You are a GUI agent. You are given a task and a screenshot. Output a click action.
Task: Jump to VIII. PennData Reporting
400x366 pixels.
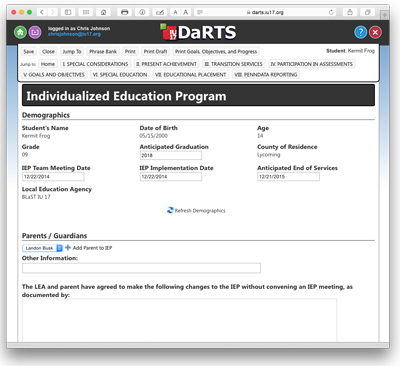(266, 74)
